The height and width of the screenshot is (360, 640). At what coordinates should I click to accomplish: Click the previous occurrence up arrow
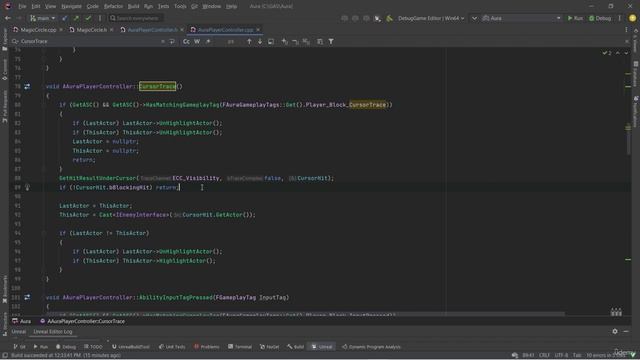tap(249, 41)
